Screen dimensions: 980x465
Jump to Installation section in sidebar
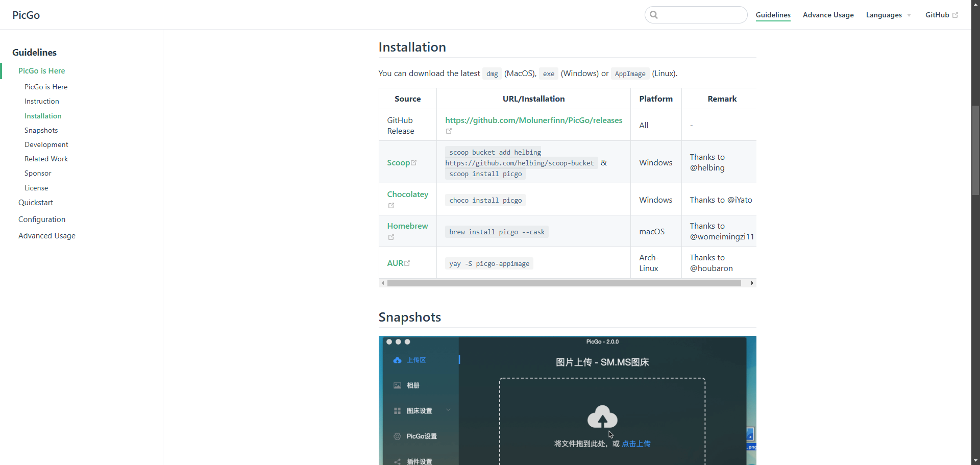click(x=43, y=116)
